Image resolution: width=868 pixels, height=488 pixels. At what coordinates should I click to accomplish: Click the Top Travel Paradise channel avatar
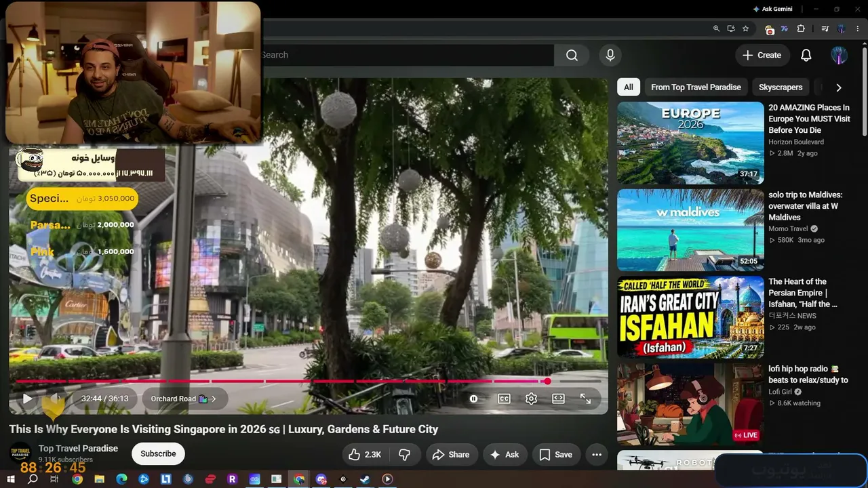[20, 453]
